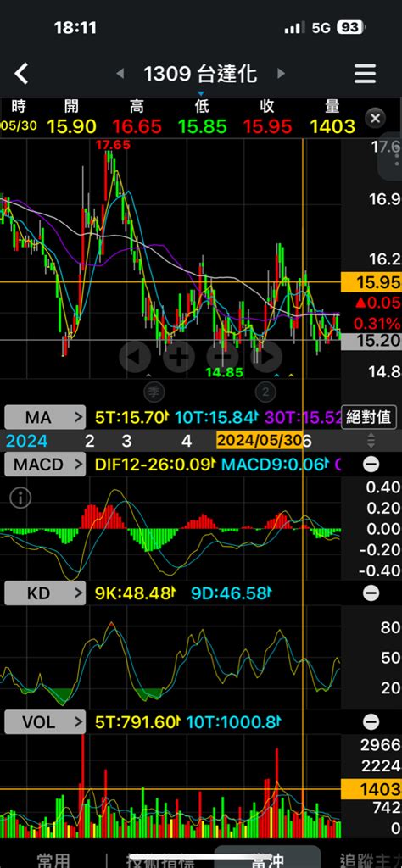Tap the 14.85 low price label on chart

pos(224,373)
